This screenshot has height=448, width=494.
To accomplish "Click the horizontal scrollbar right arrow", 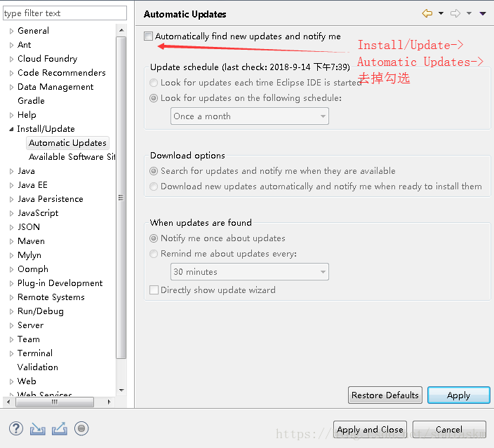I will click(109, 402).
